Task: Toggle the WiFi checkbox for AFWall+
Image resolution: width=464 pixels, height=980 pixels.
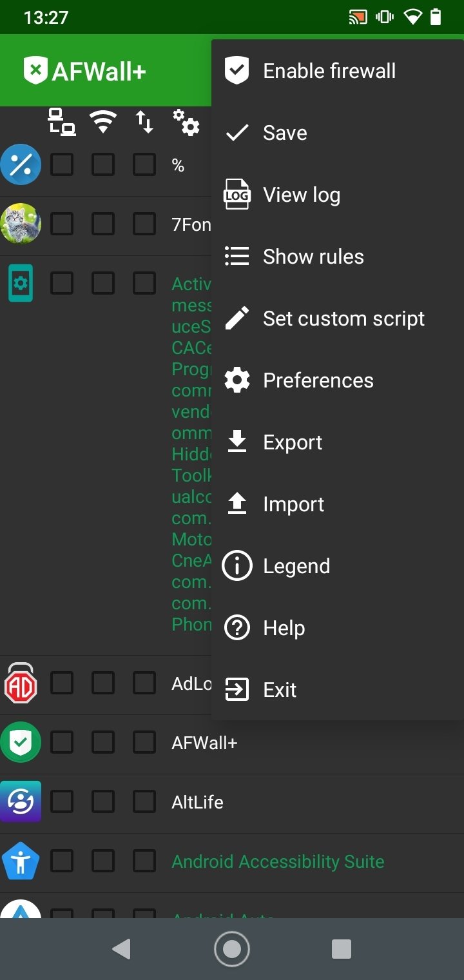Action: click(x=103, y=743)
